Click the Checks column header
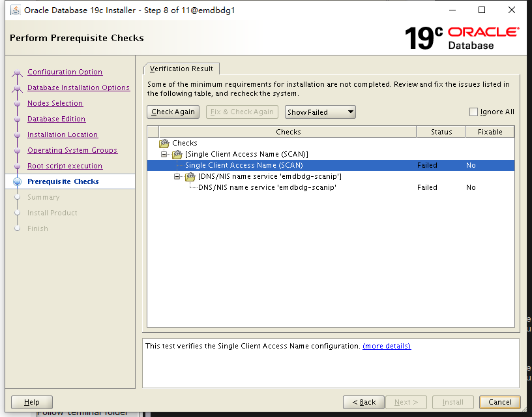This screenshot has height=417, width=532. 288,132
